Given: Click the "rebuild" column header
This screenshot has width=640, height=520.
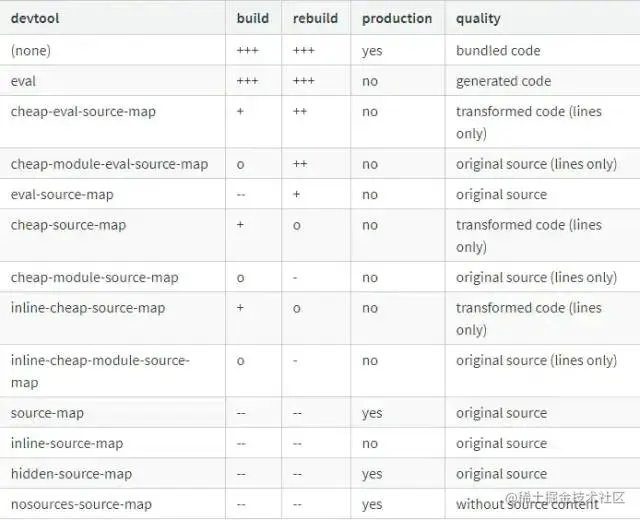Looking at the screenshot, I should (315, 18).
